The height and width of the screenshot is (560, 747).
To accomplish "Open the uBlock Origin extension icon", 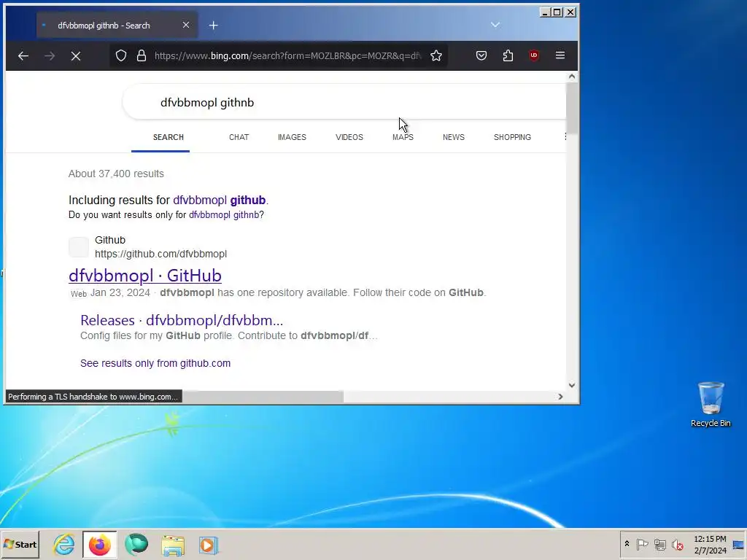I will (533, 55).
